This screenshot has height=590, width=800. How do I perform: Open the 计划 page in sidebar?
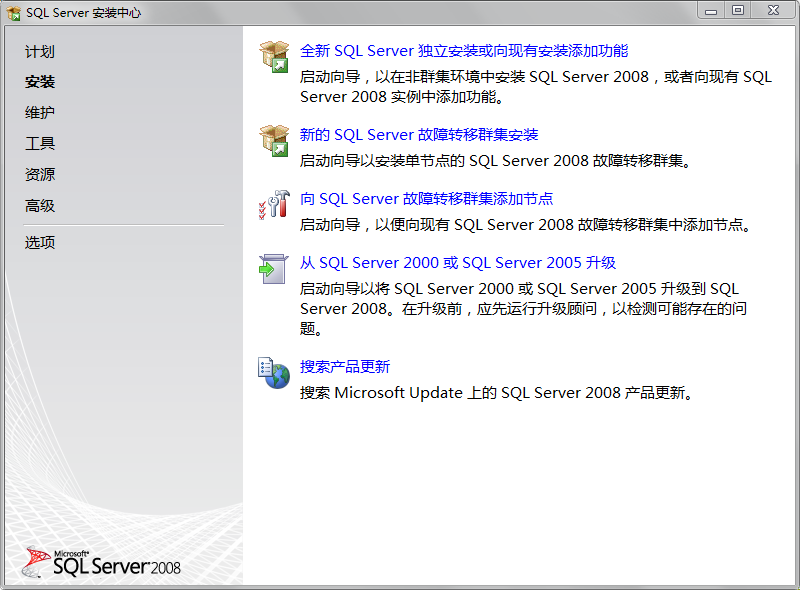pyautogui.click(x=40, y=52)
